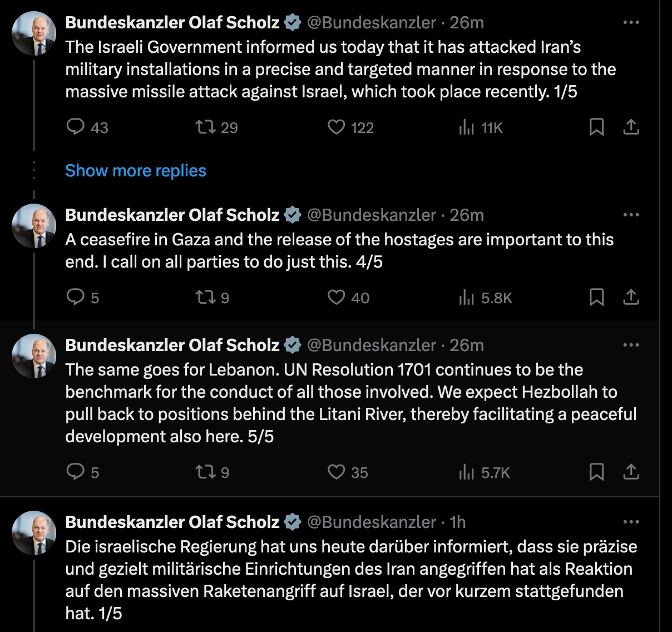Viewport: 672px width, 632px height.
Task: Bookmark the first tweet in thread
Action: (596, 127)
